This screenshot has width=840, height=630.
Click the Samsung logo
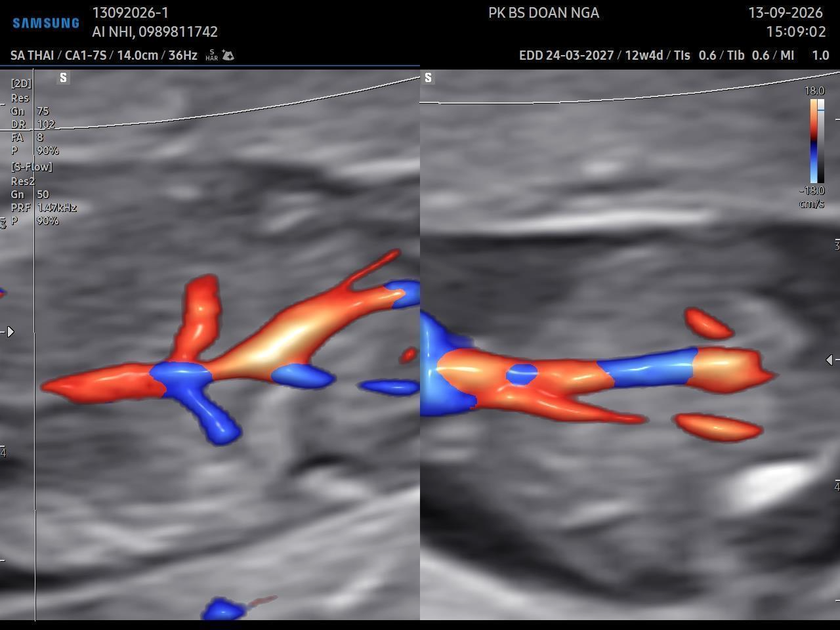[x=46, y=23]
